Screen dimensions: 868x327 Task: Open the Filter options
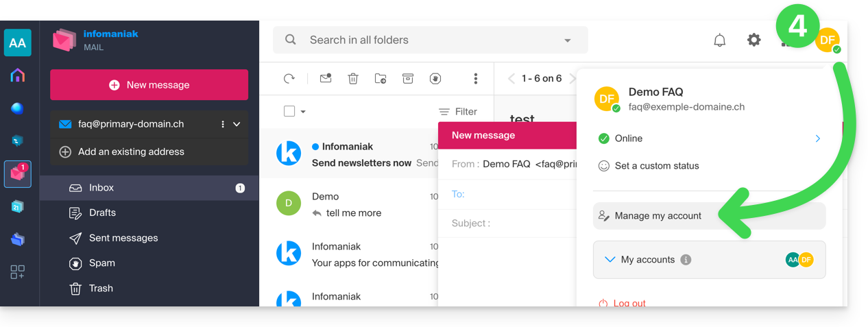point(458,112)
